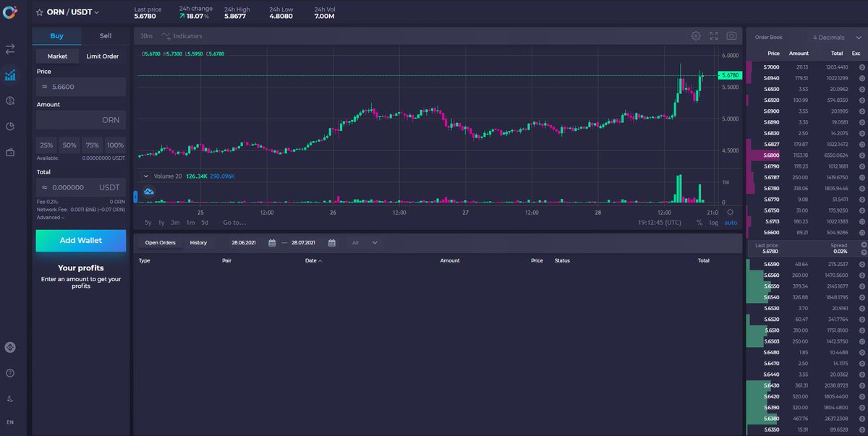Change language via EN selector

(x=10, y=422)
